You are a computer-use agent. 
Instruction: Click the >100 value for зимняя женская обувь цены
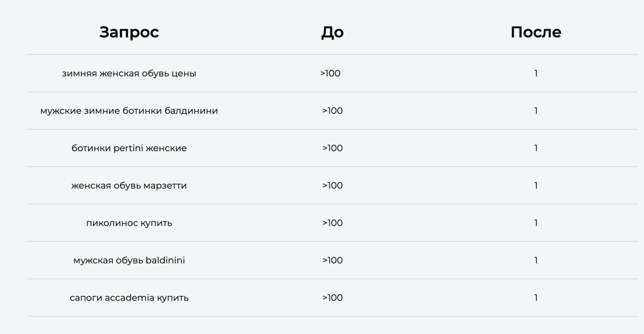click(x=330, y=73)
